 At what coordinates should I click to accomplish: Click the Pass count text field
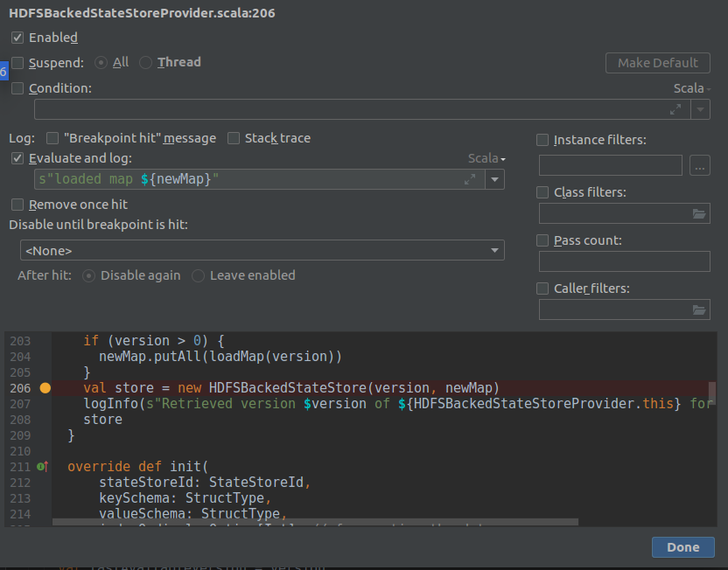coord(625,261)
